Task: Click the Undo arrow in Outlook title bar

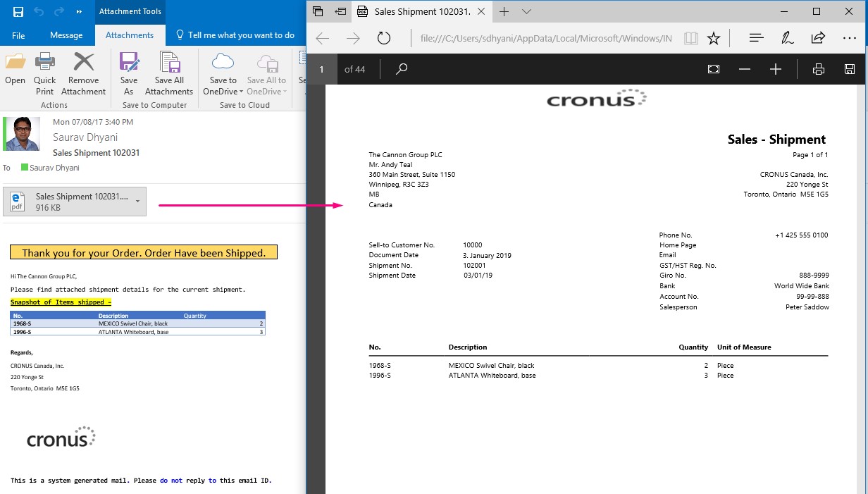Action: click(39, 12)
